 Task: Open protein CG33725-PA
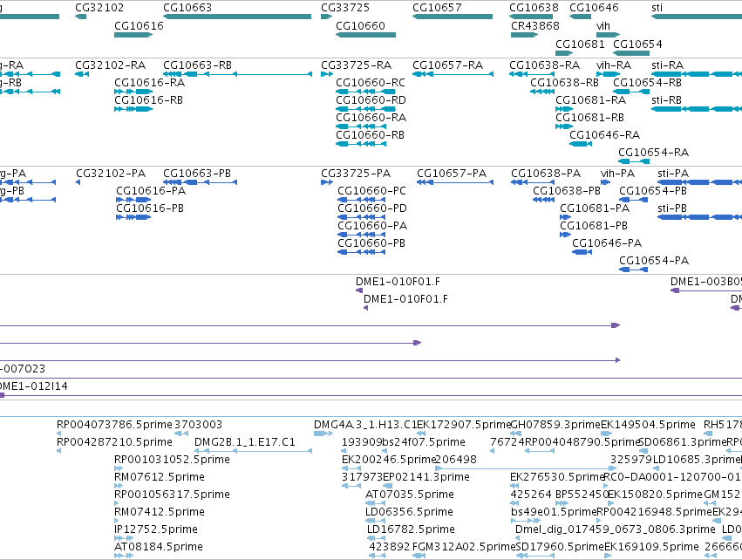coord(356,174)
